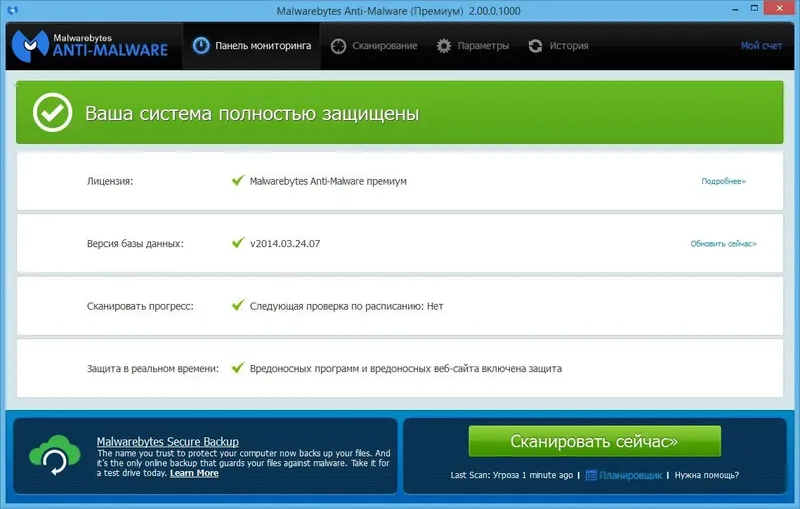
Task: Go to the История tab
Action: (x=558, y=46)
